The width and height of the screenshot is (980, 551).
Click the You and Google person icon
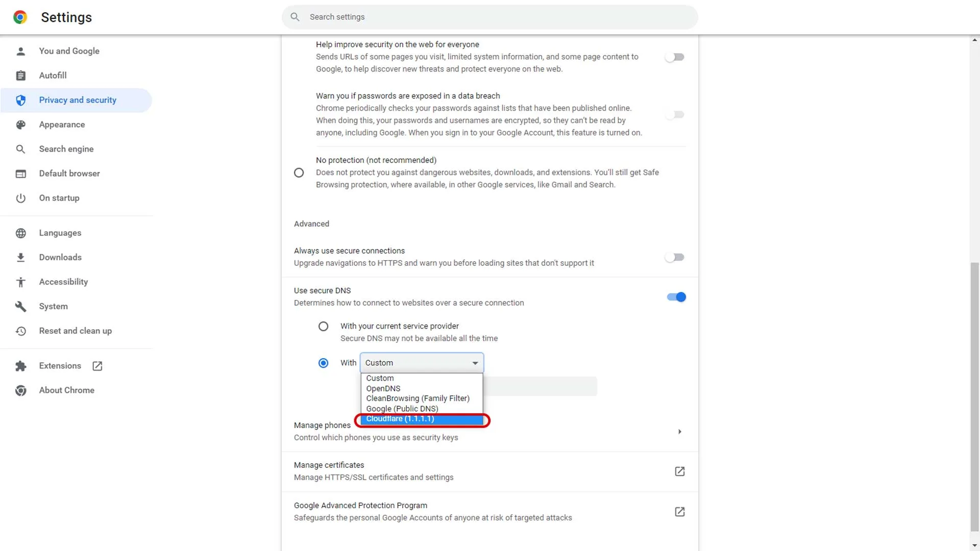(x=21, y=51)
